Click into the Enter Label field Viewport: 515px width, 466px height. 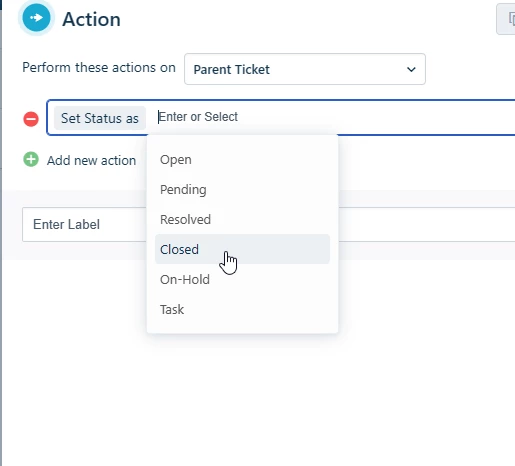[x=84, y=224]
